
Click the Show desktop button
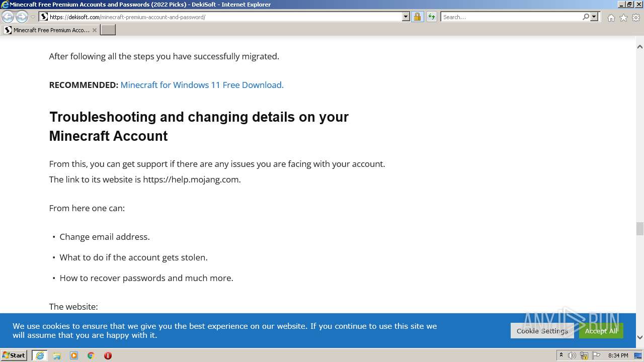(x=638, y=355)
